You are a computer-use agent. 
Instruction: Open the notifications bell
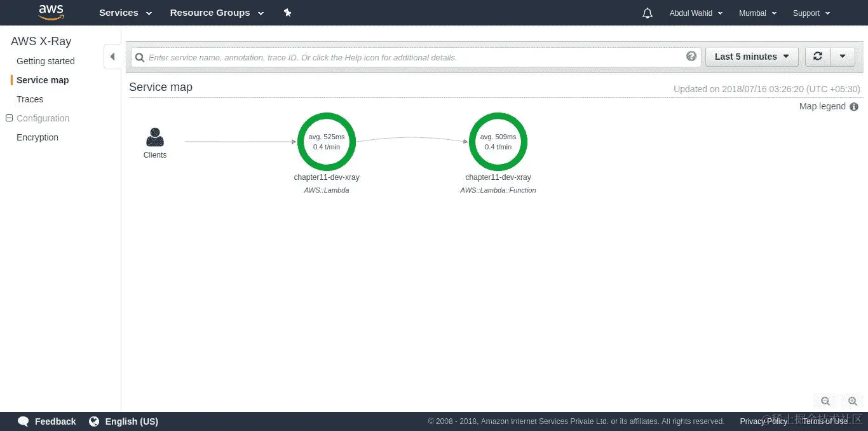pyautogui.click(x=648, y=13)
